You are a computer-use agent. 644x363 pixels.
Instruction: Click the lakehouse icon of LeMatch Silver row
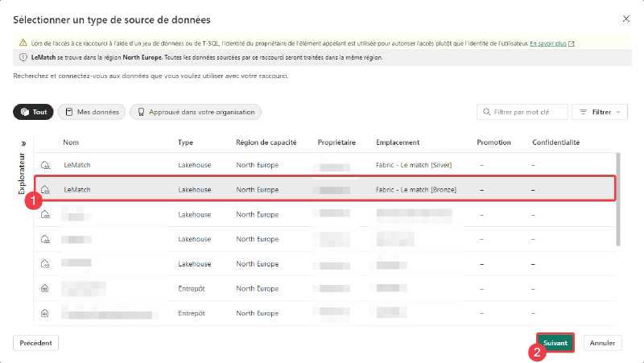coord(45,165)
